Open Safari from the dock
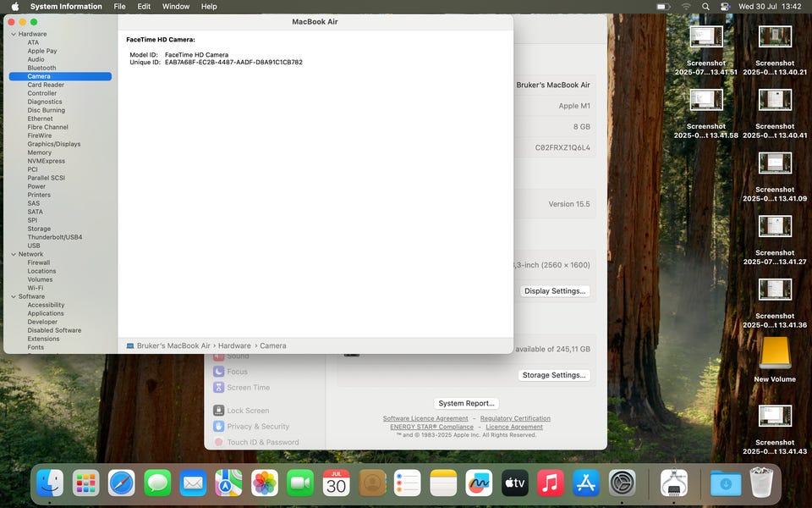812x508 pixels. 121,483
